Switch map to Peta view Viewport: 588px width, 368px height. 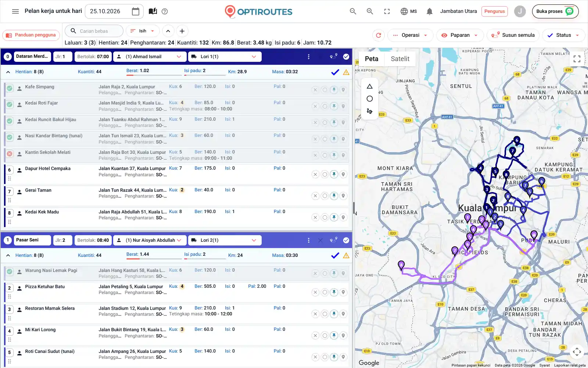(372, 59)
